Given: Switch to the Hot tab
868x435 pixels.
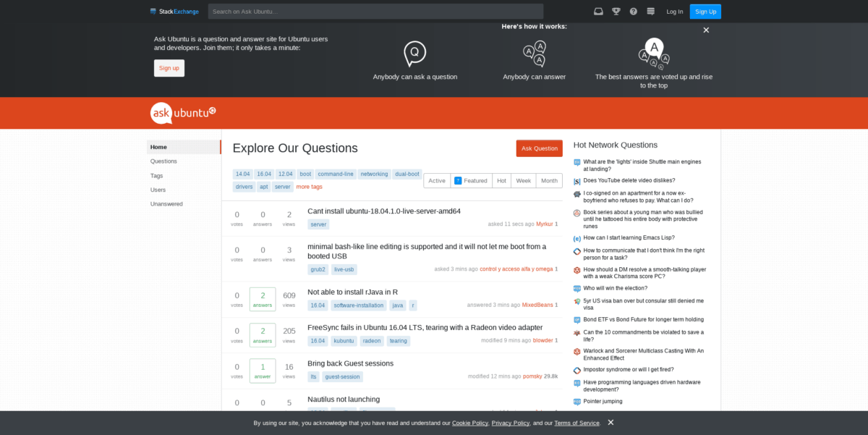Looking at the screenshot, I should 501,181.
